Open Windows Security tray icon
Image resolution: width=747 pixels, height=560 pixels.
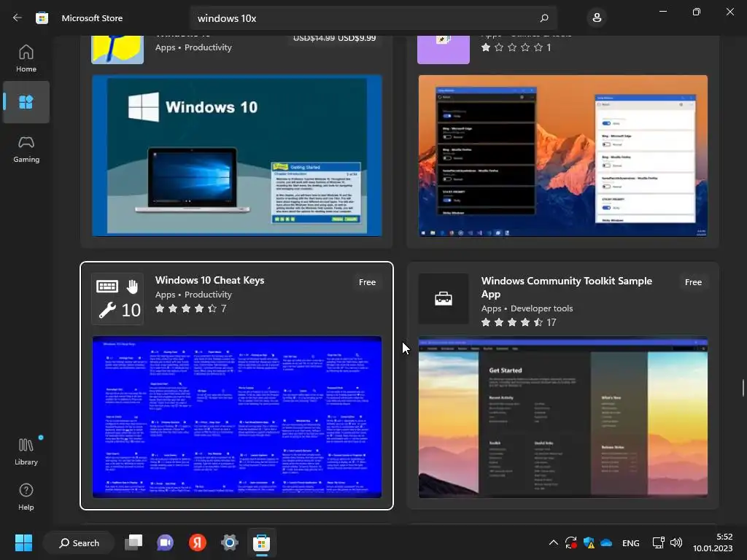coord(589,542)
